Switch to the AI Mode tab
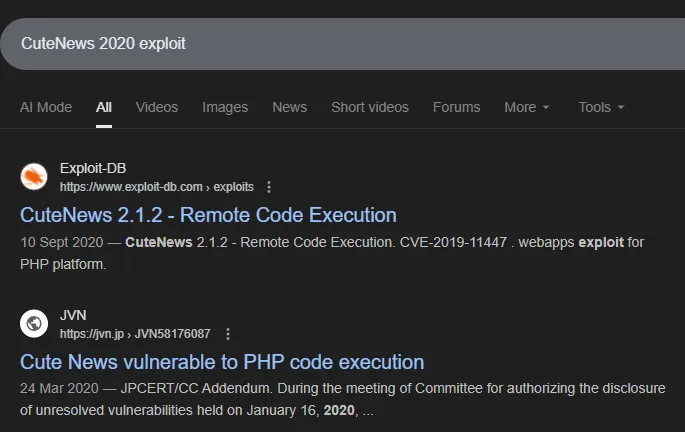685x432 pixels. tap(45, 107)
